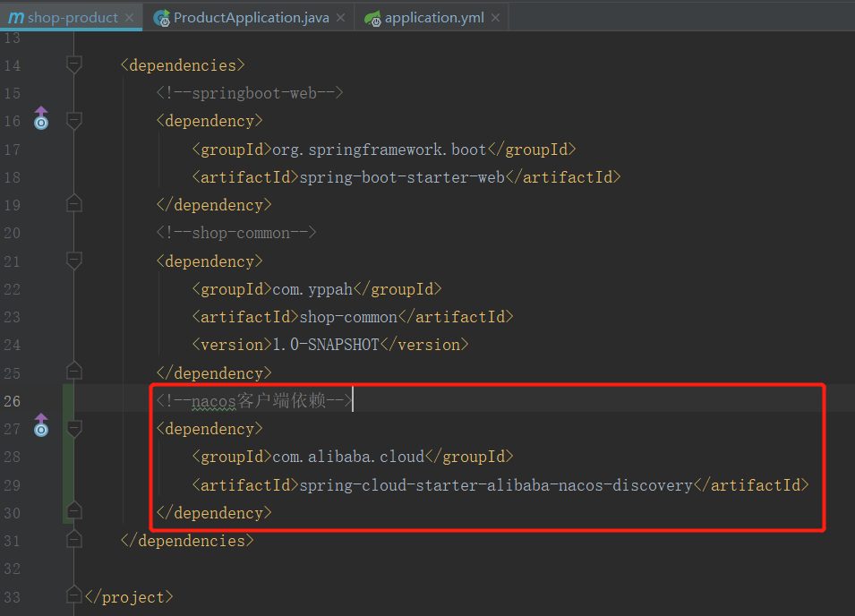Click line number 26 in the gutter

click(x=12, y=401)
